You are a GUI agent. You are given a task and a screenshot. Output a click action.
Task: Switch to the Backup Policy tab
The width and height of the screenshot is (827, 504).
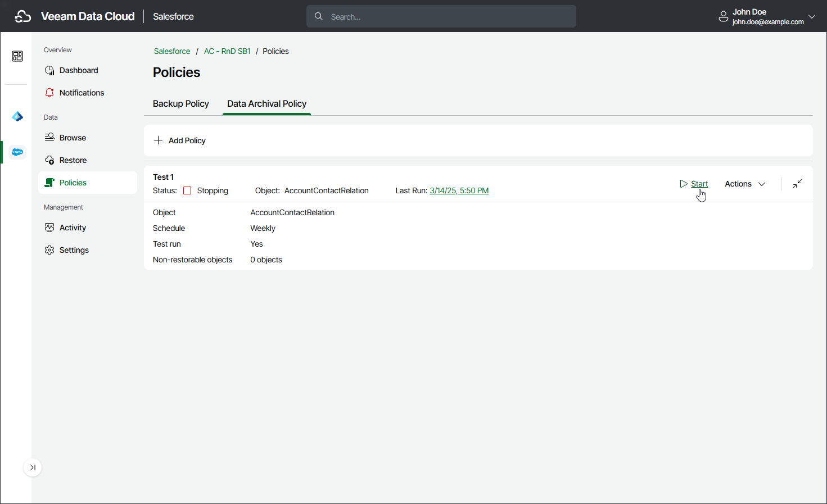[x=181, y=104]
